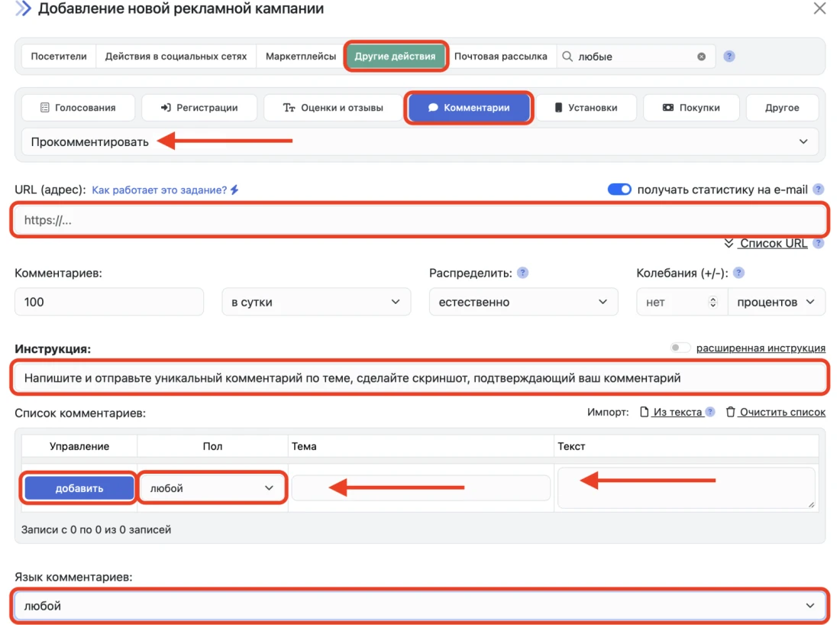The width and height of the screenshot is (840, 625).
Task: Click the clear search field icon
Action: (x=701, y=57)
